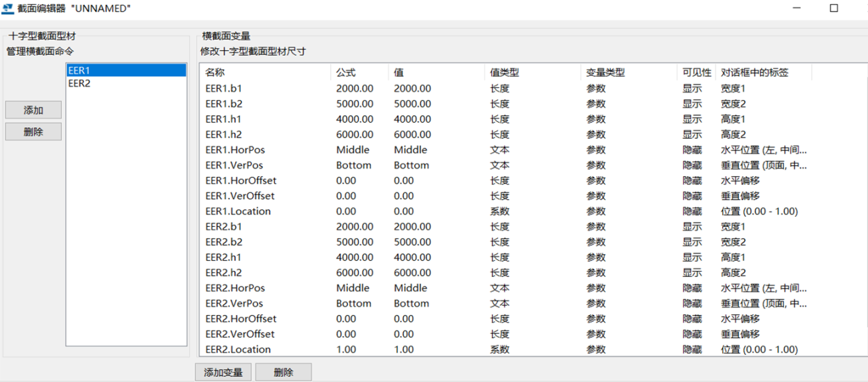
Task: Toggle visibility cell 显示 for EER1.b1
Action: pyautogui.click(x=692, y=89)
